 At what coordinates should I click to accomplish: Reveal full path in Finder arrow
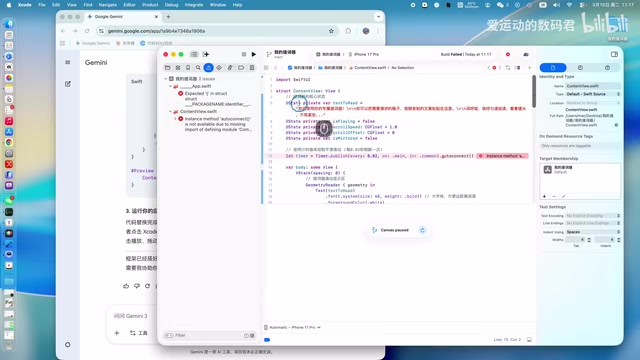pyautogui.click(x=616, y=125)
